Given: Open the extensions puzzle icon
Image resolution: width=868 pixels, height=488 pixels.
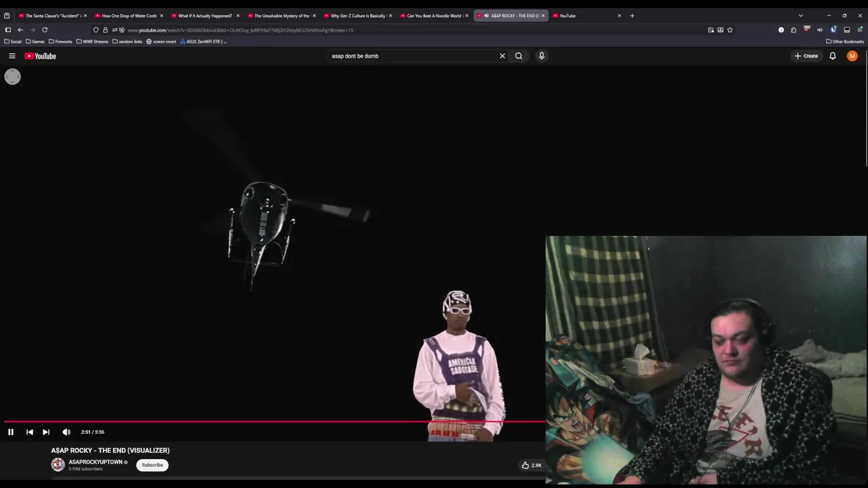Looking at the screenshot, I should coord(793,30).
